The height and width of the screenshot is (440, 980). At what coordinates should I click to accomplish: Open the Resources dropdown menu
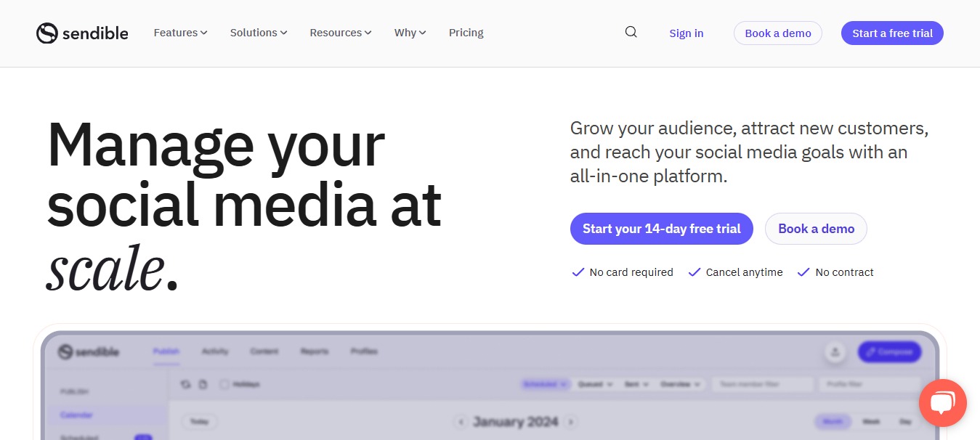tap(340, 33)
